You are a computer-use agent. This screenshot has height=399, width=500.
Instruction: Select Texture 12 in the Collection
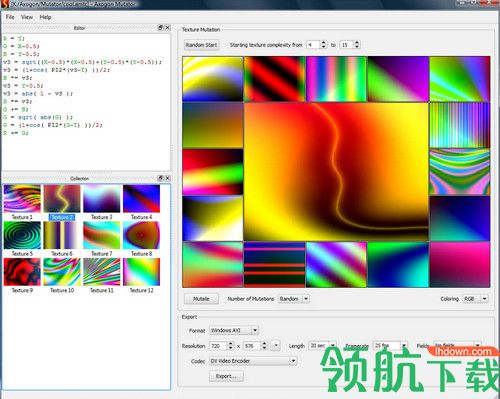point(141,272)
